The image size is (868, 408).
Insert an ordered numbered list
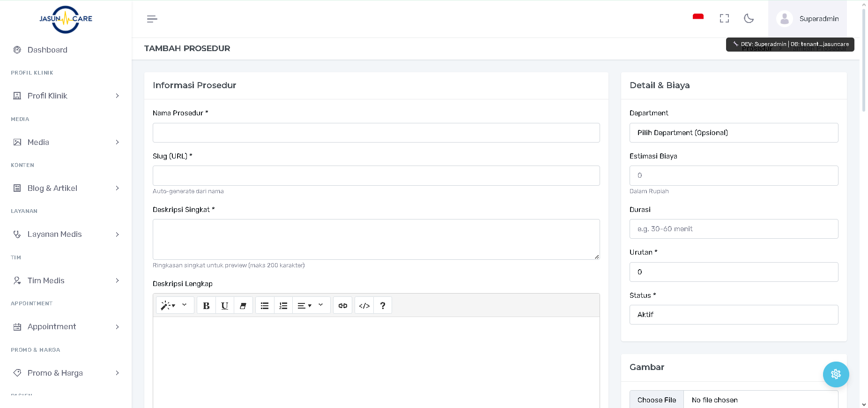coord(283,306)
